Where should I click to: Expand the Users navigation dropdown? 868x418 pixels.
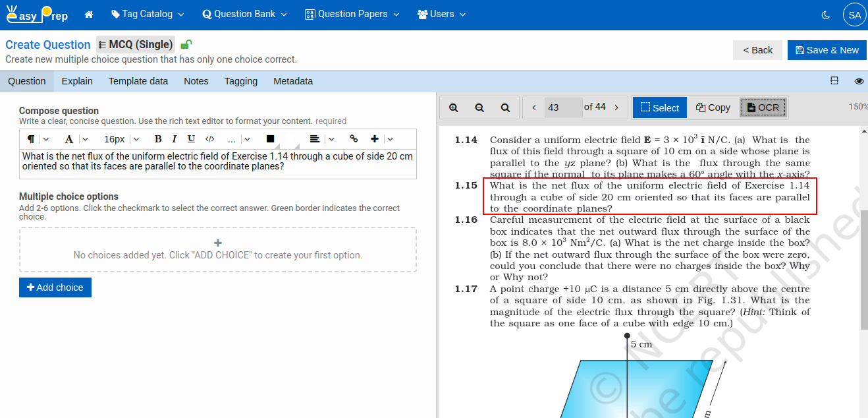441,14
